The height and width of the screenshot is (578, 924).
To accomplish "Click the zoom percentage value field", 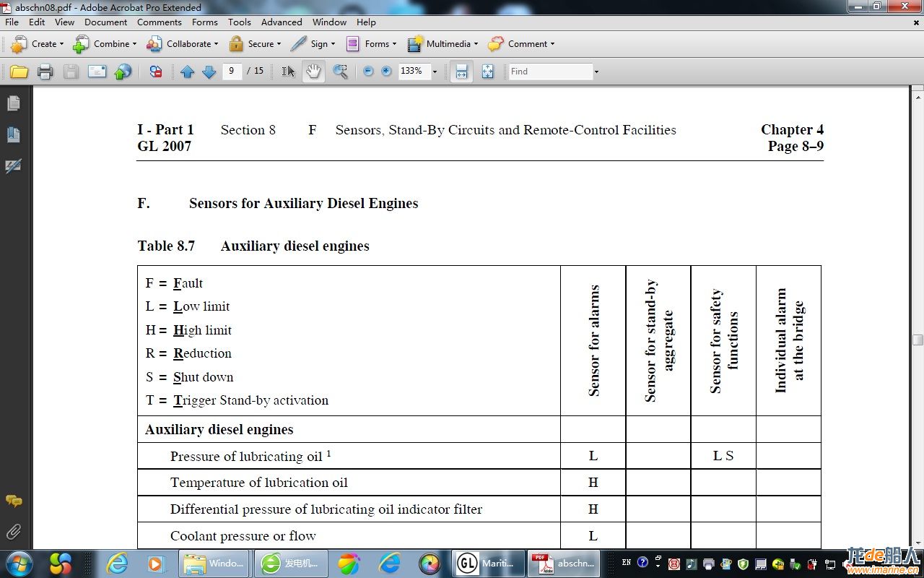I will pyautogui.click(x=414, y=71).
